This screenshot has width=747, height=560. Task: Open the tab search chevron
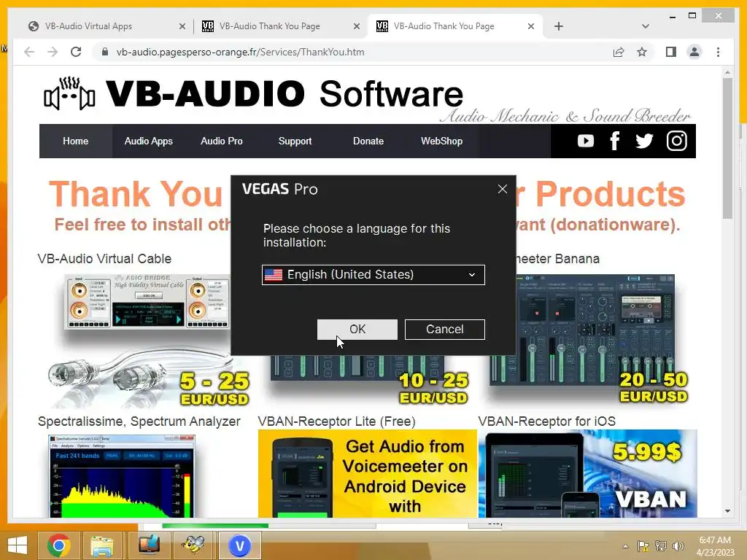[x=645, y=26]
